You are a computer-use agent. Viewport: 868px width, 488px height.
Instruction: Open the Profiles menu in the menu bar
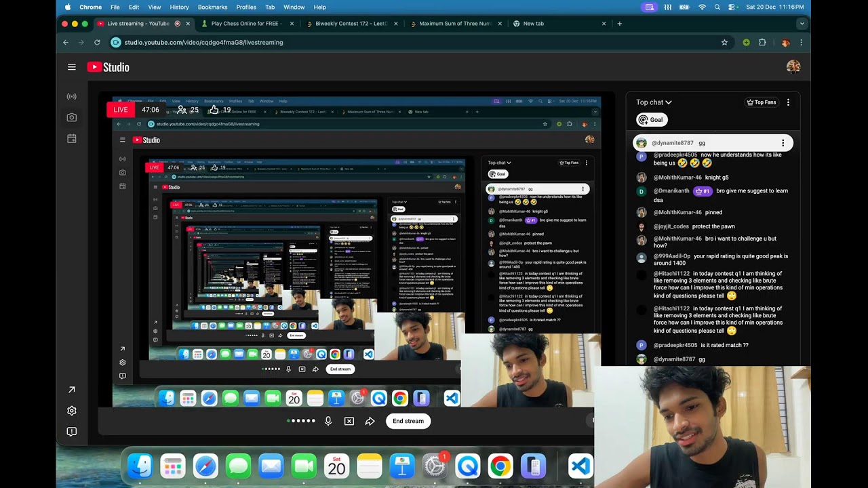[x=246, y=7]
